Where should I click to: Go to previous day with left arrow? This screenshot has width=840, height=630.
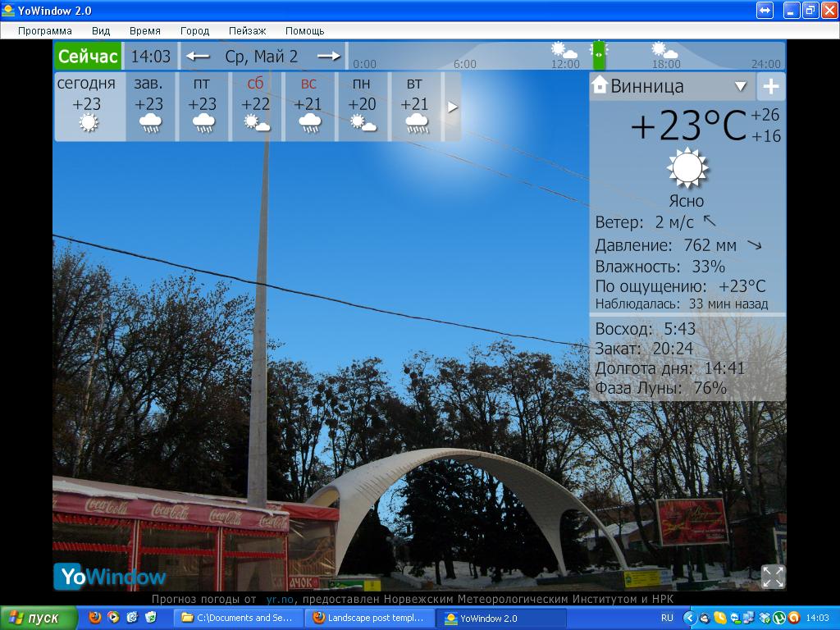click(x=197, y=57)
